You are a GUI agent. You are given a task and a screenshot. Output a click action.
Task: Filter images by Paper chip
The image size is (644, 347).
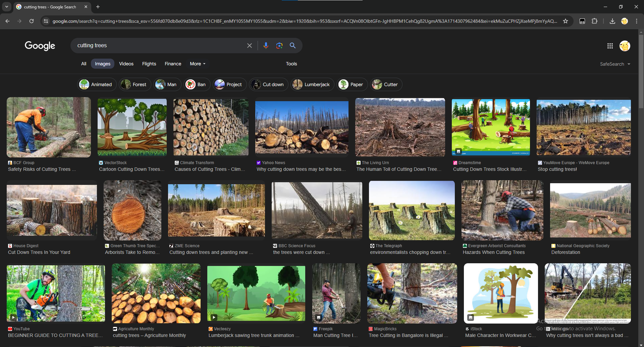pyautogui.click(x=352, y=84)
